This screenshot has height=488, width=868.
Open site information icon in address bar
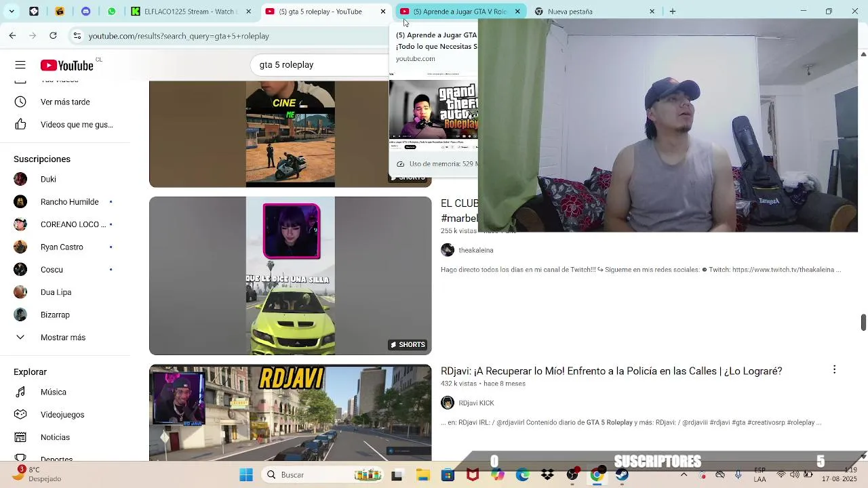[x=77, y=36]
